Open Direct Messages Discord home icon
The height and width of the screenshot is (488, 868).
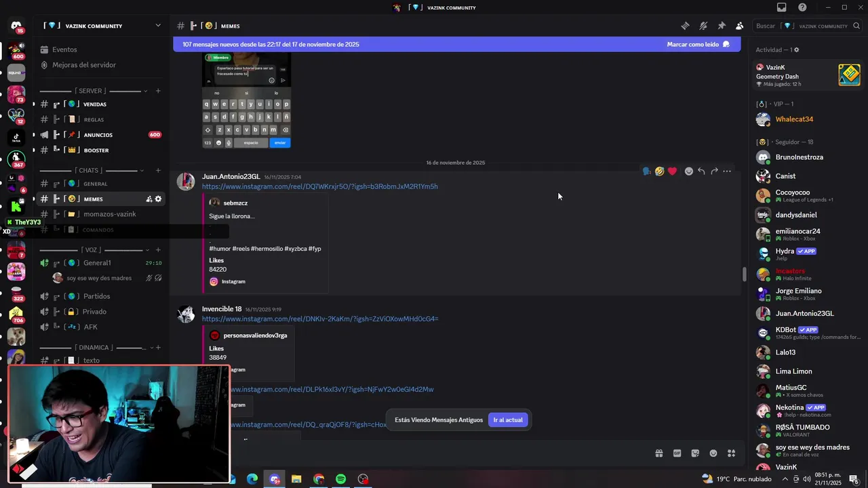(16, 26)
